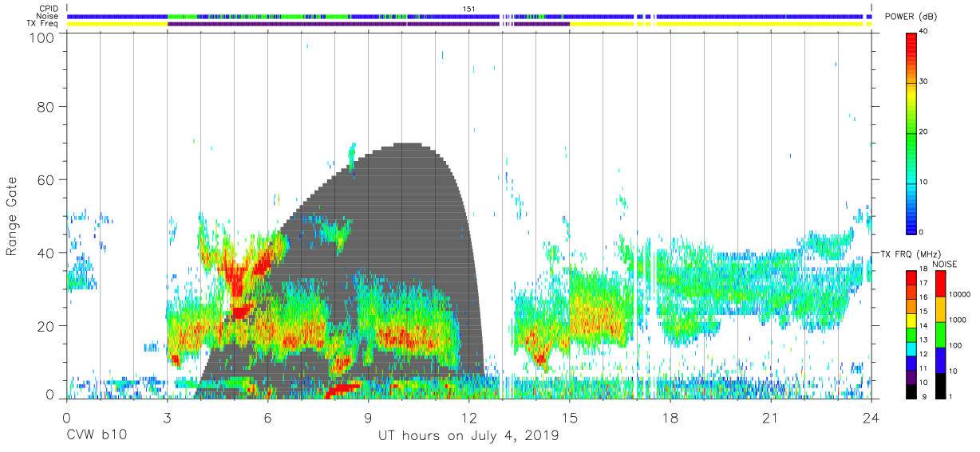The image size is (980, 452).
Task: Select the green segment of the NOISE legend
Action: [x=941, y=335]
